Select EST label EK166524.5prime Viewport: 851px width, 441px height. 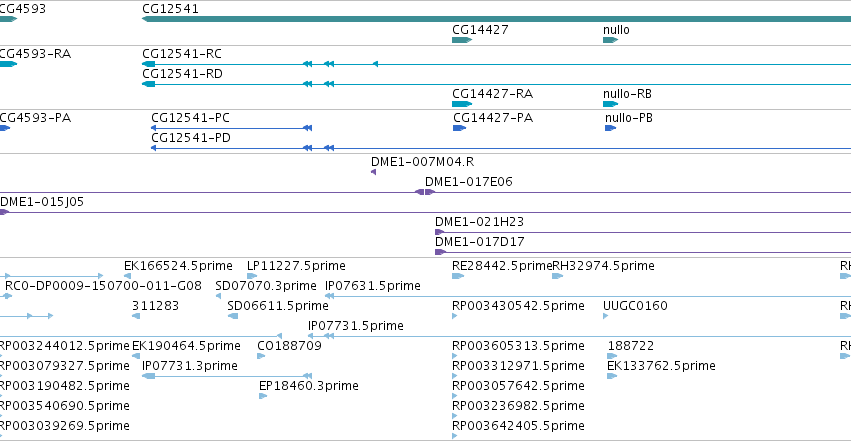coord(178,266)
